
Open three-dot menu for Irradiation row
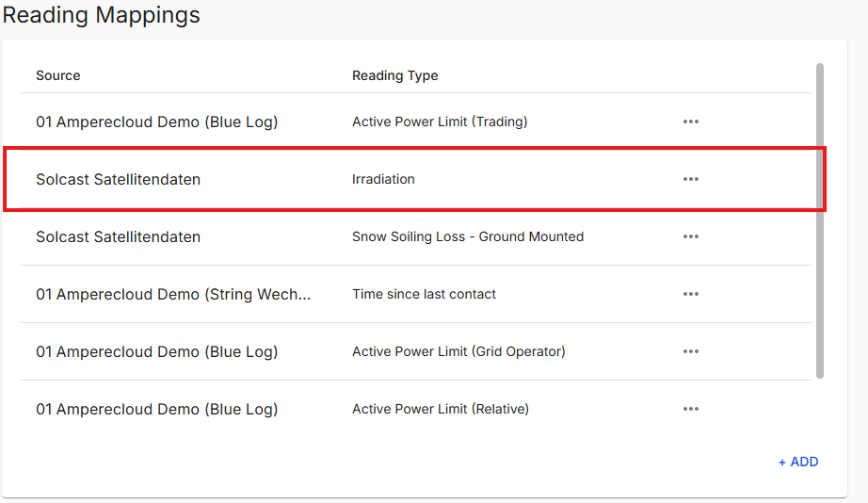click(691, 179)
